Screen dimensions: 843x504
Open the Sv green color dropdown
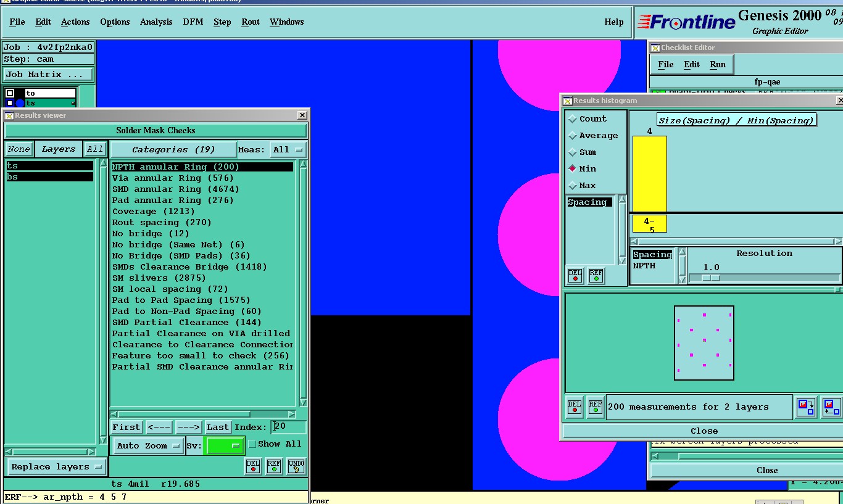click(x=225, y=445)
